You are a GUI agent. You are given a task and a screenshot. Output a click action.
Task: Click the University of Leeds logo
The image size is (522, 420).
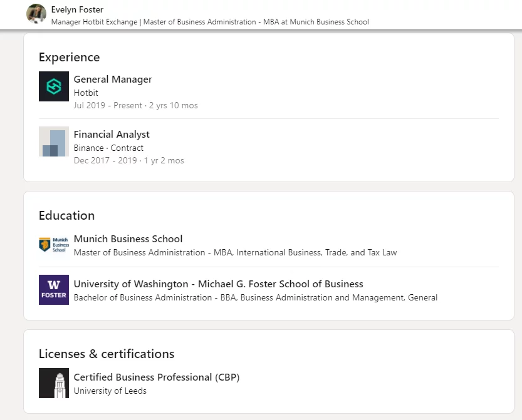coord(54,383)
